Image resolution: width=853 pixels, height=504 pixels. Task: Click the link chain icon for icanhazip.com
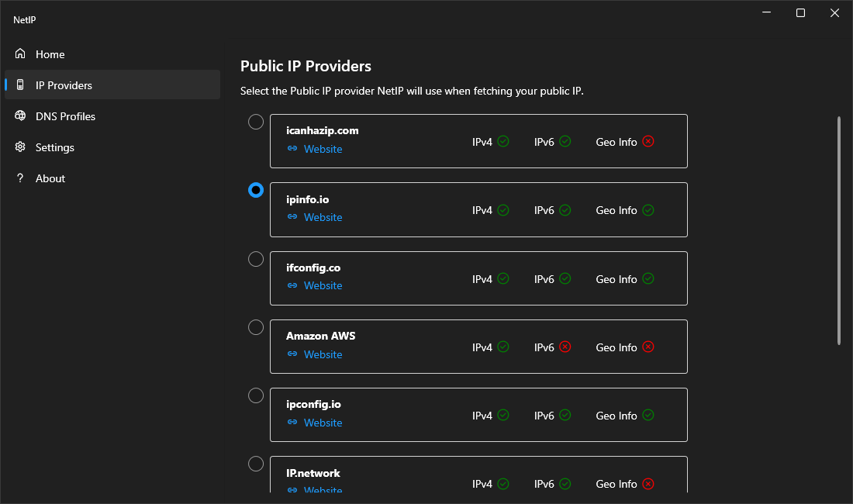coord(292,148)
